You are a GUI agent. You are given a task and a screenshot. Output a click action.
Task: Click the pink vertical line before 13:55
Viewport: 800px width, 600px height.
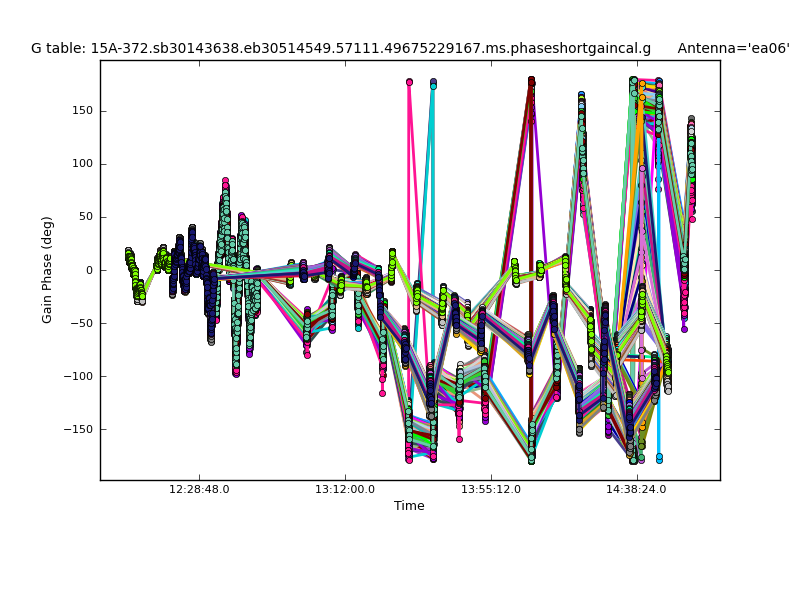(x=409, y=250)
